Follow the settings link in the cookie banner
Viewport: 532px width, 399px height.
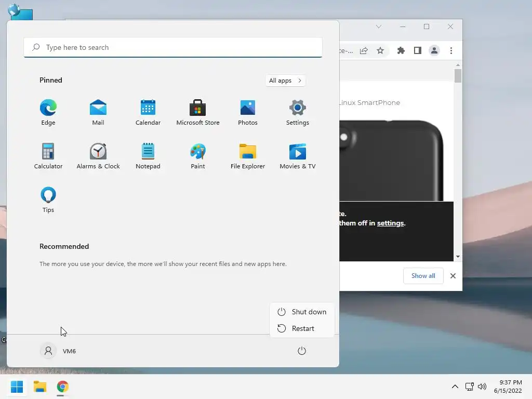pos(391,223)
